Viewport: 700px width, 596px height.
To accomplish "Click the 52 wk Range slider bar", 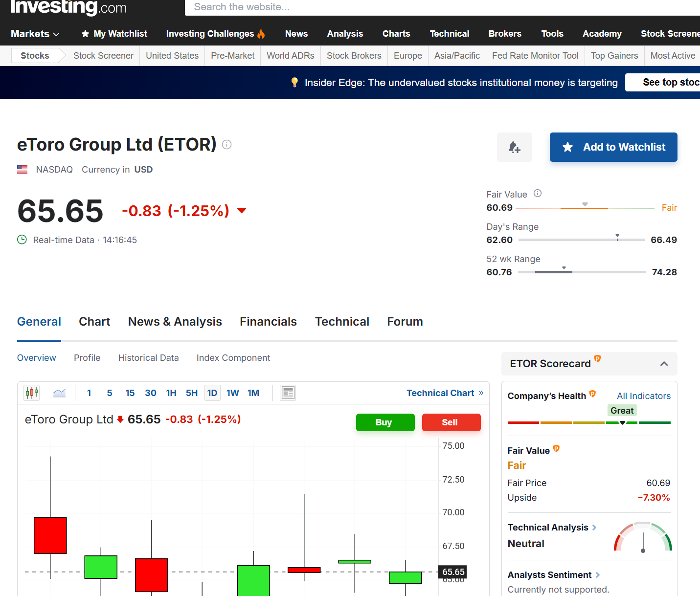I will (582, 271).
